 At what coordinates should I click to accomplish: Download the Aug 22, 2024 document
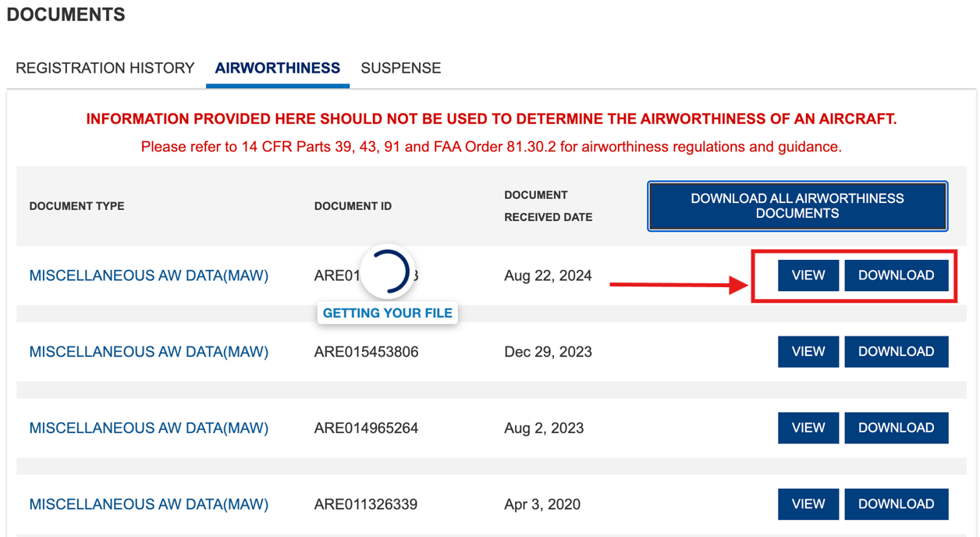pos(896,276)
